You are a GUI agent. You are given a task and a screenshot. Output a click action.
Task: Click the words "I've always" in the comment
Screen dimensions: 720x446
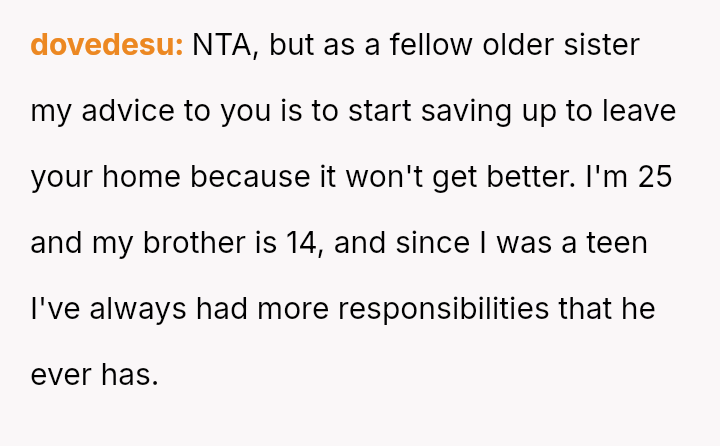109,309
